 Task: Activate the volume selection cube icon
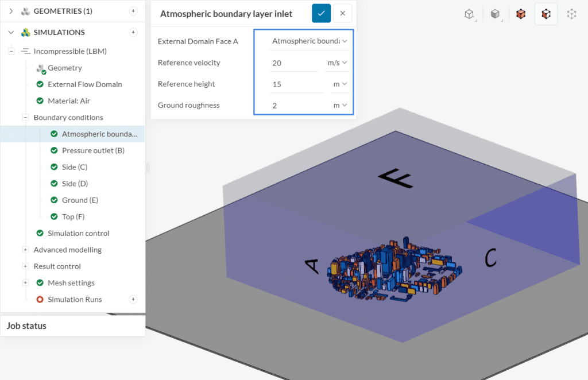[521, 14]
